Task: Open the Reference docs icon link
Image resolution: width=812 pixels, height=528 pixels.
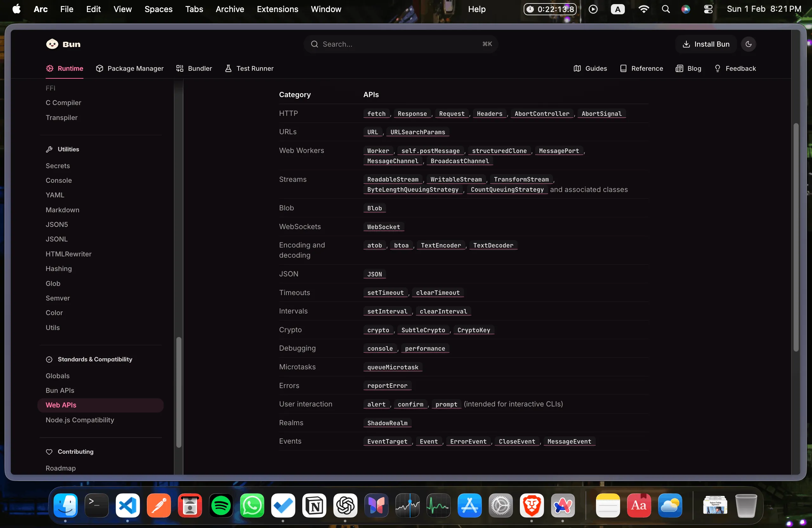Action: pyautogui.click(x=623, y=68)
